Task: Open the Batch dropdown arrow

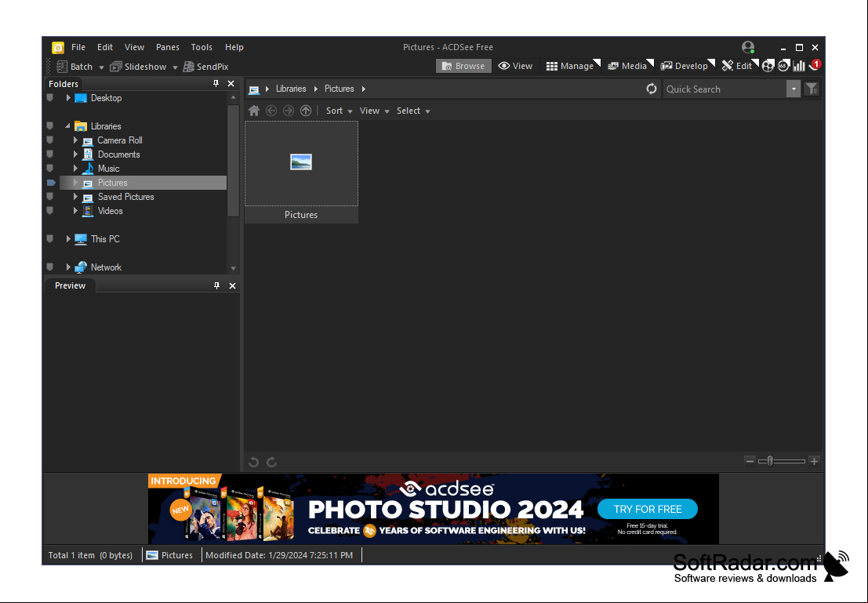Action: (101, 67)
